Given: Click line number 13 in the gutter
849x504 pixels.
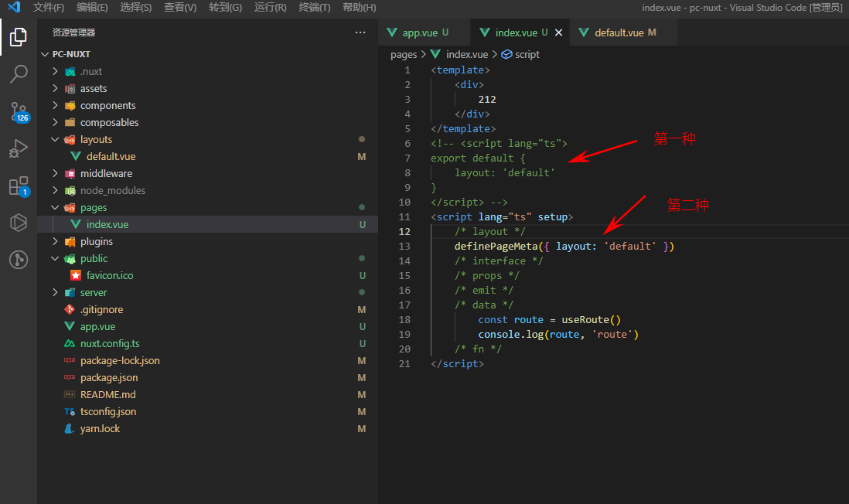Looking at the screenshot, I should pyautogui.click(x=404, y=247).
